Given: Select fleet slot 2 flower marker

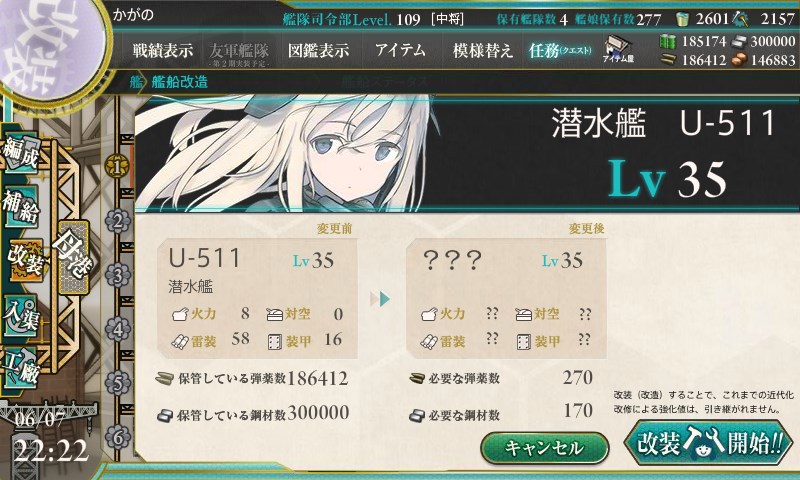Looking at the screenshot, I should (x=117, y=221).
